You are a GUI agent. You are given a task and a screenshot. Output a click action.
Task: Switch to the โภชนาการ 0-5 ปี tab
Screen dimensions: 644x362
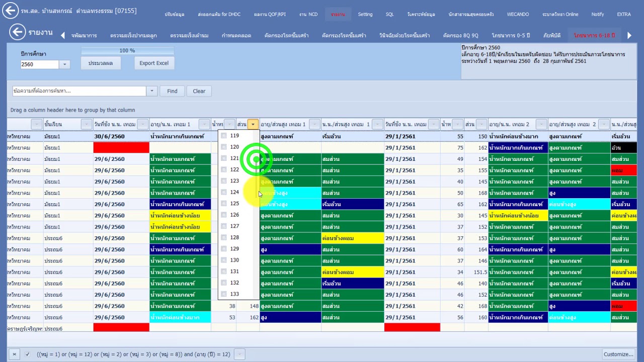511,35
